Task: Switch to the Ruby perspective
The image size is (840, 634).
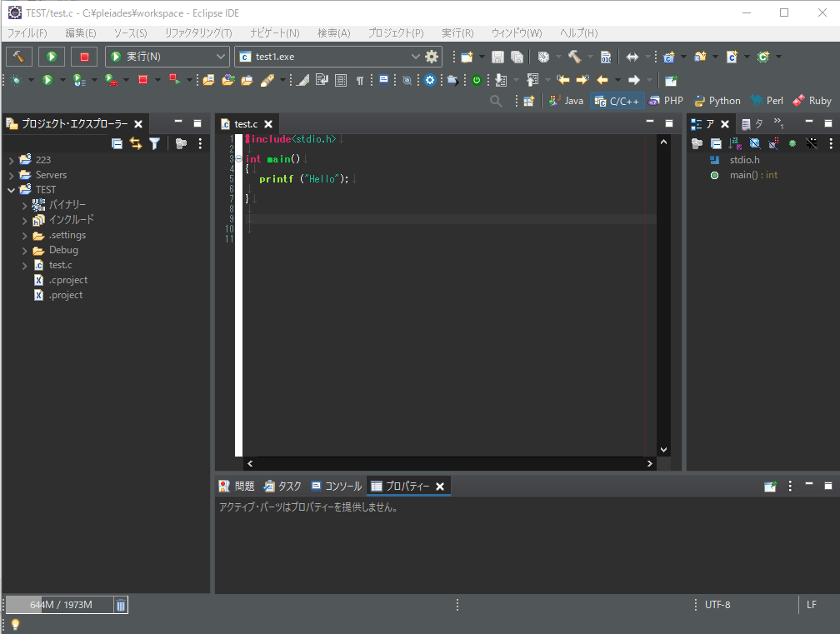Action: coord(812,101)
